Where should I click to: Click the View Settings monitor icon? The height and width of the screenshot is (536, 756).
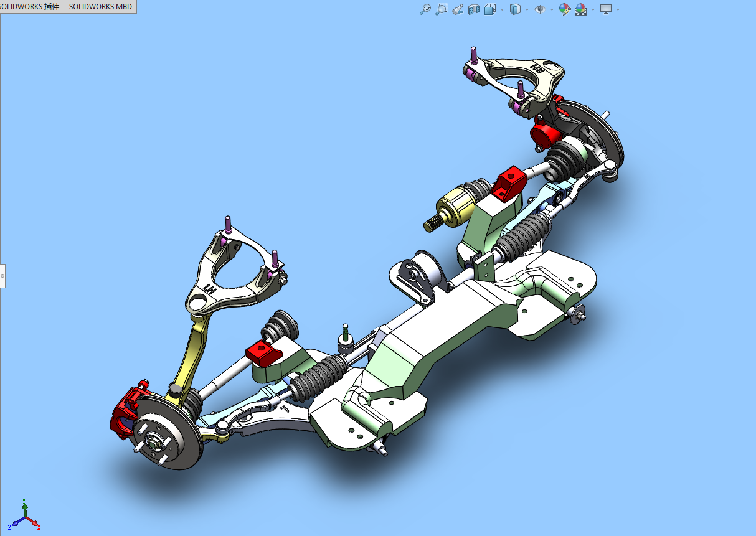click(606, 9)
